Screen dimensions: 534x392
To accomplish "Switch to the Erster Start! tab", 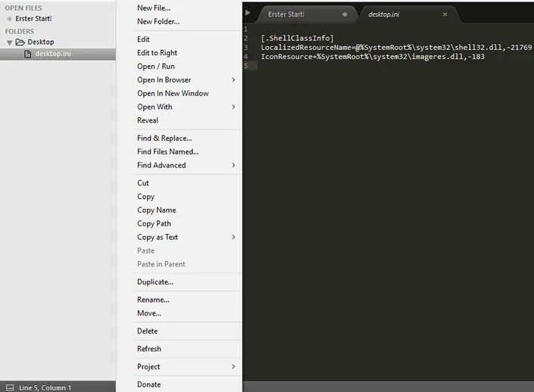I will tap(286, 14).
